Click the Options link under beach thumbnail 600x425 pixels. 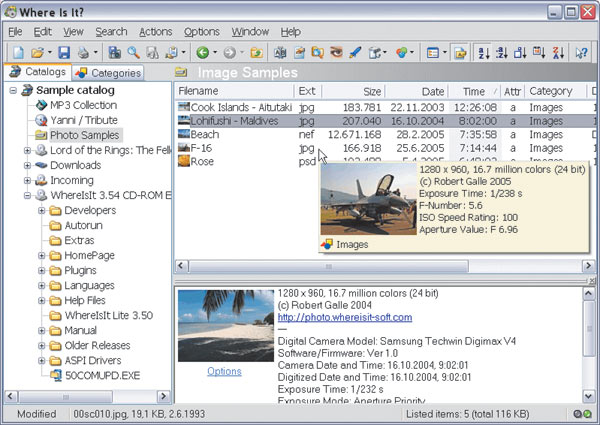(x=224, y=371)
